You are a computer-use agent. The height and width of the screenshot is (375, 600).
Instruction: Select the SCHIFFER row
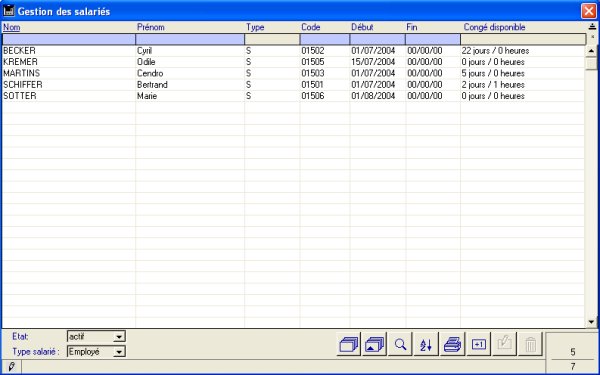point(293,85)
